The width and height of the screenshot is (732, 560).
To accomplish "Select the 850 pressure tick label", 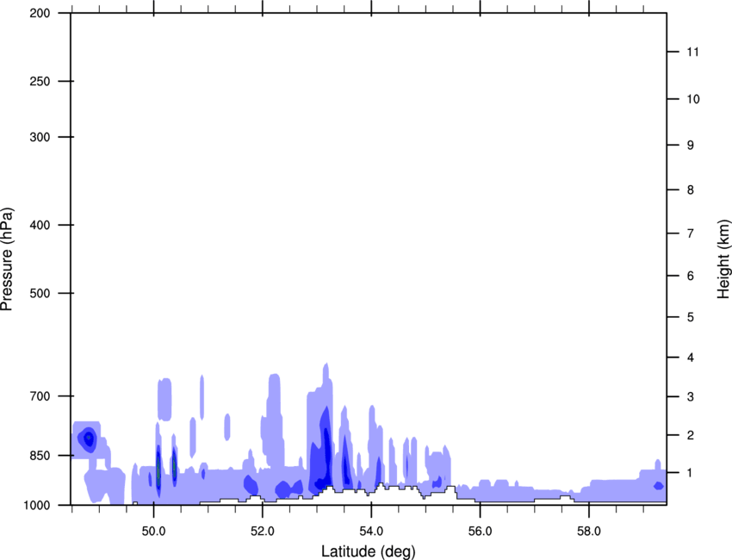I will click(40, 456).
